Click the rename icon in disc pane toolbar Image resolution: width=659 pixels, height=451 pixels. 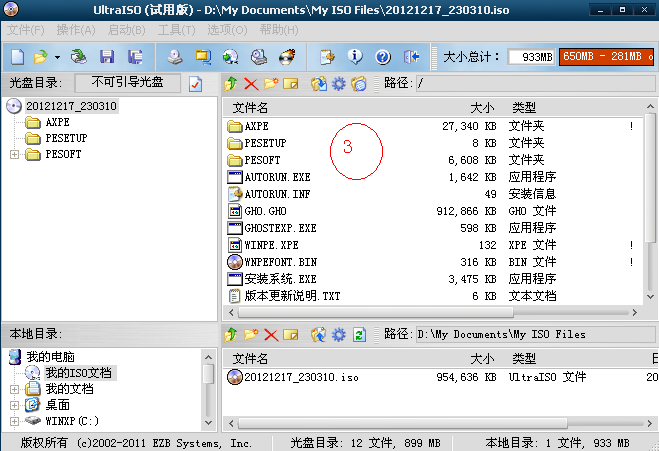point(291,84)
